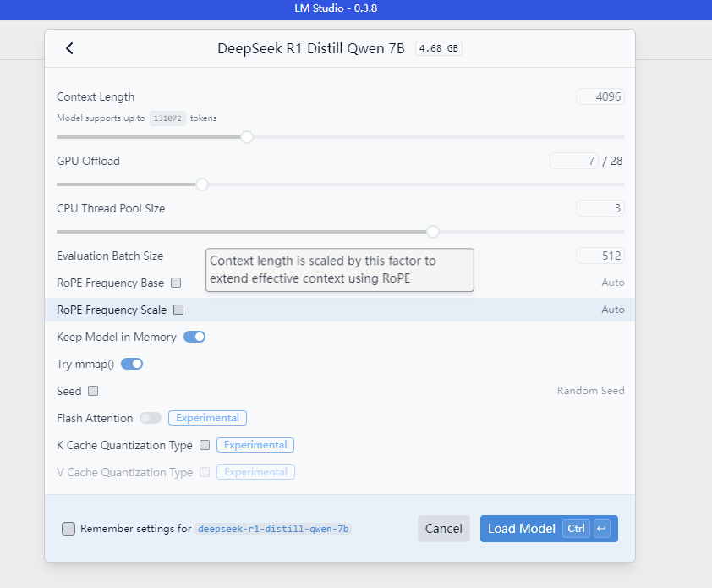Enable the Seed checkbox

93,391
